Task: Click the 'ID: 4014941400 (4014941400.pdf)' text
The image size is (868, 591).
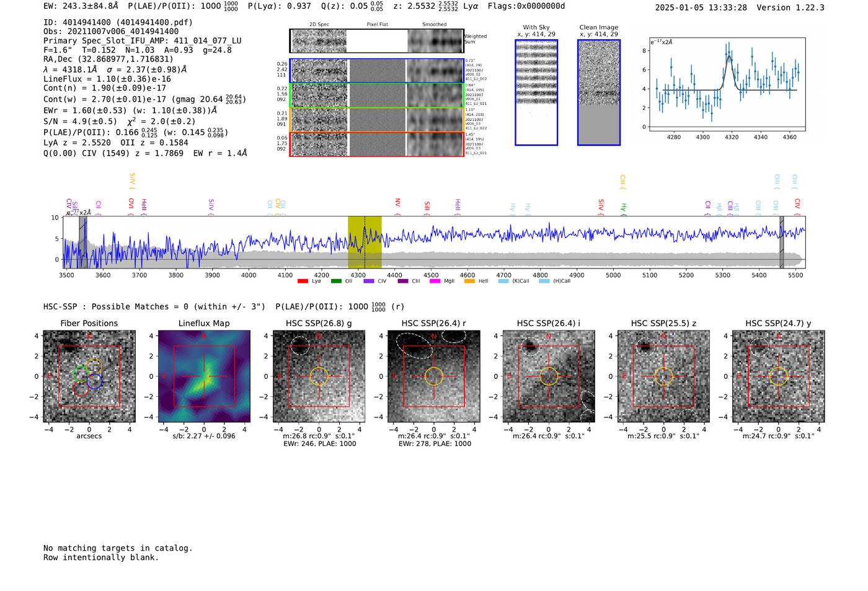Action: click(x=118, y=22)
